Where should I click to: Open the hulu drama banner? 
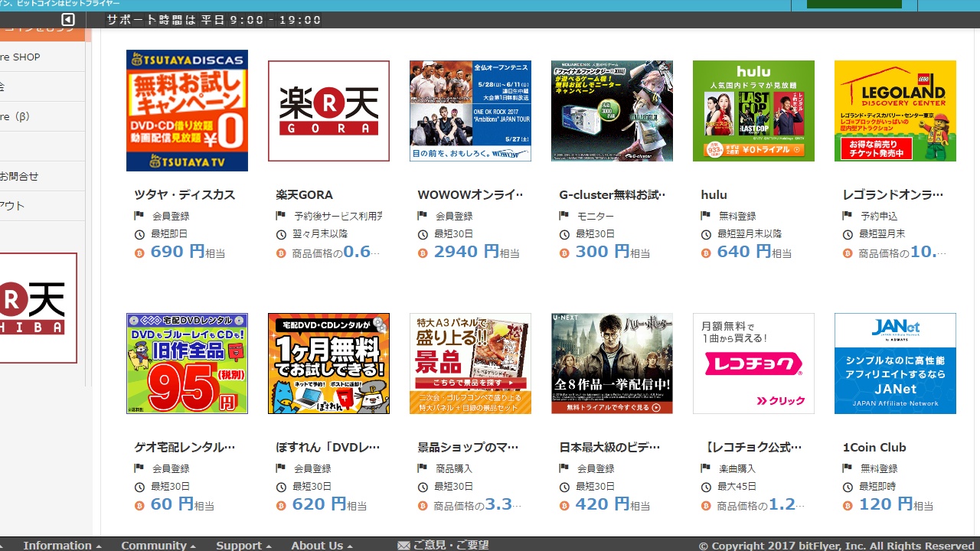[x=753, y=111]
